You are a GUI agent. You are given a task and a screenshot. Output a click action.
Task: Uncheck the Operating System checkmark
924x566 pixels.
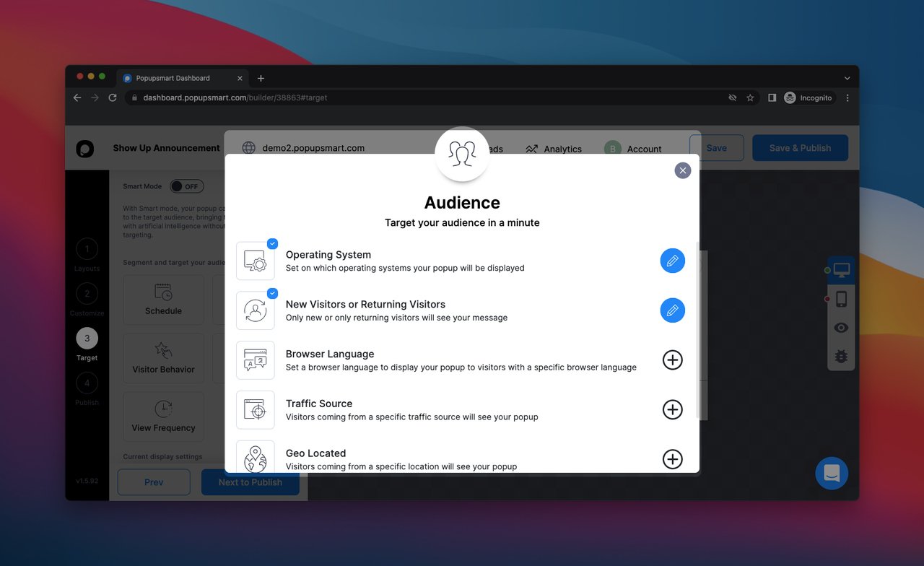tap(272, 243)
